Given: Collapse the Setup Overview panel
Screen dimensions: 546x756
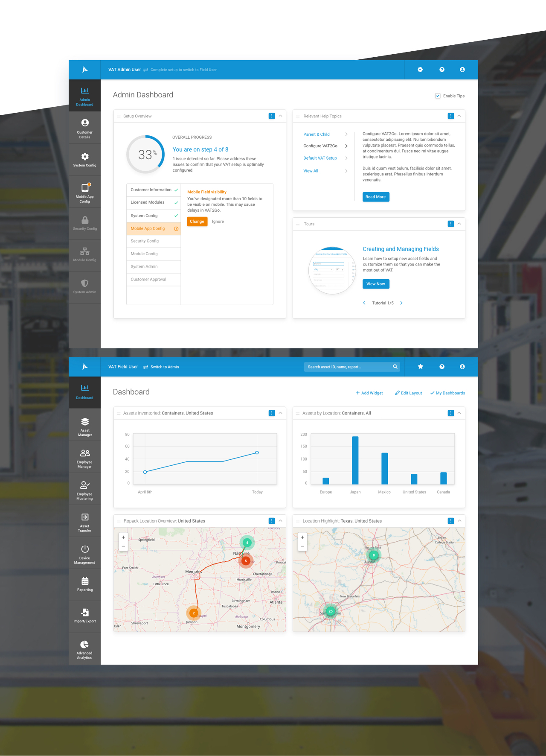Looking at the screenshot, I should point(281,116).
